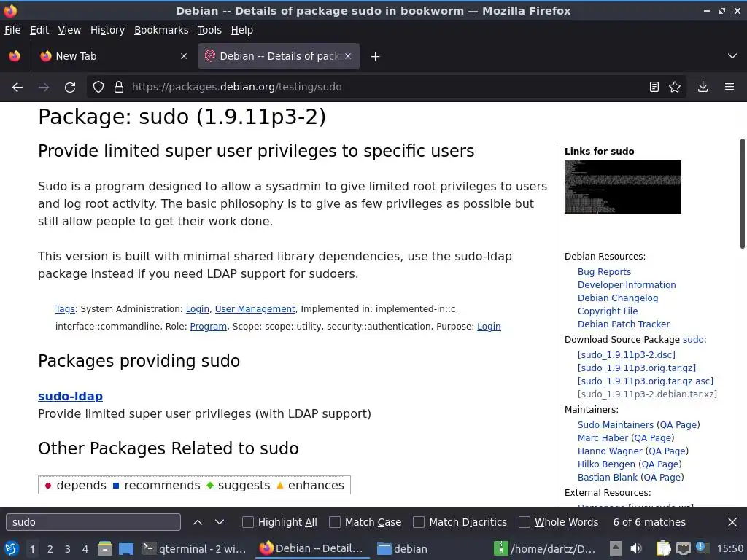Open the Tools menu

click(209, 30)
